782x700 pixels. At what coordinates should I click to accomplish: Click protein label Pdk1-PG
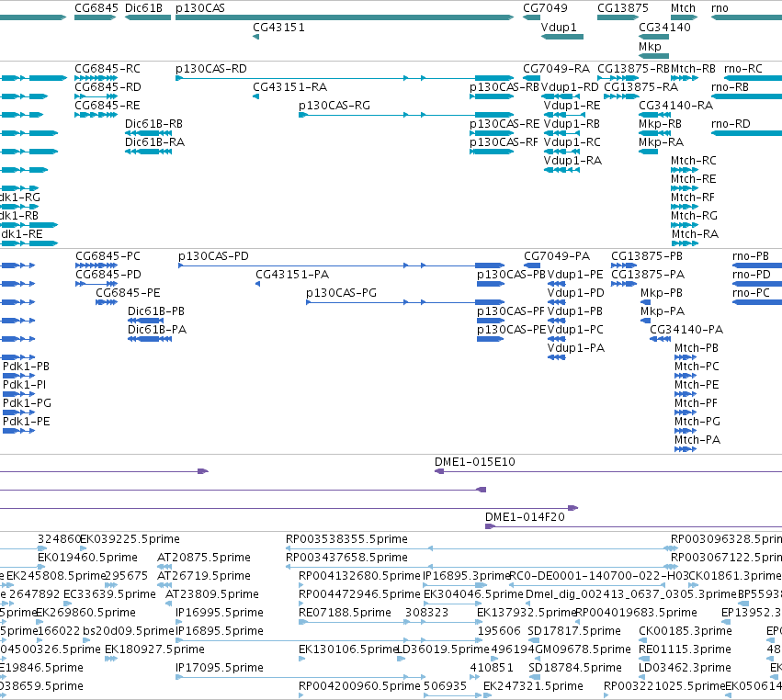pyautogui.click(x=27, y=403)
